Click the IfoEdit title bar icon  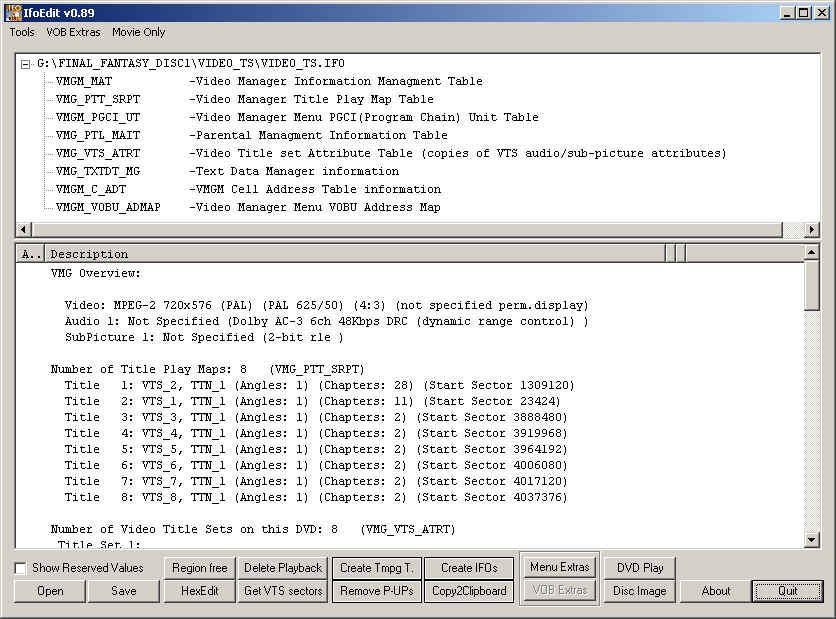pyautogui.click(x=13, y=13)
